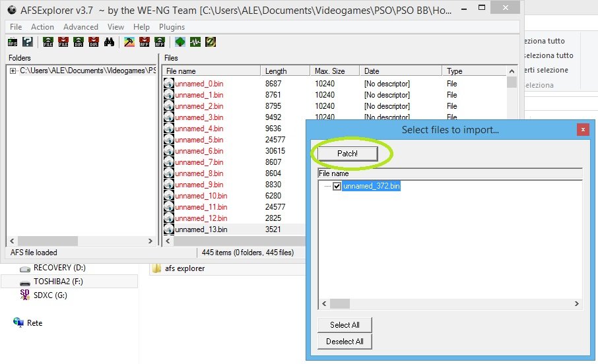This screenshot has height=364, width=598.
Task: Click the waveform monitor toolbar icon
Action: 195,42
